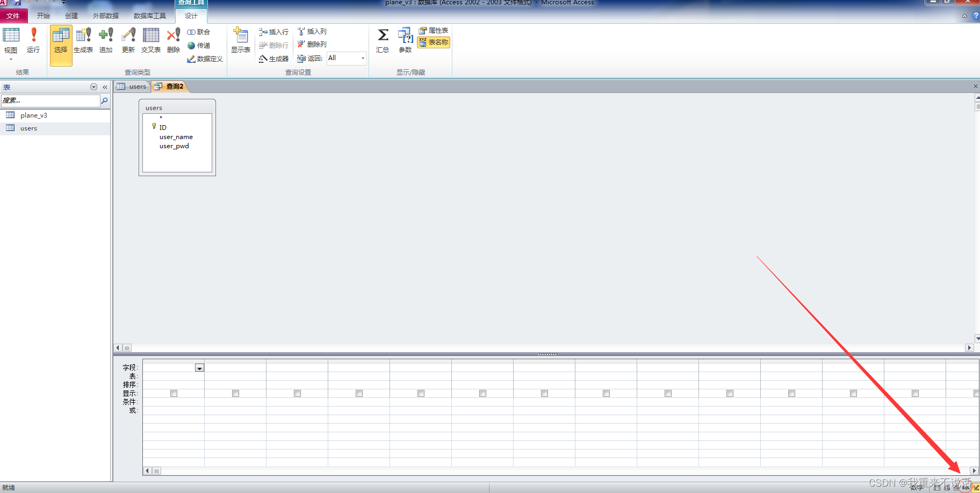The image size is (980, 493).
Task: Switch to SQL view in status bar
Action: point(966,488)
